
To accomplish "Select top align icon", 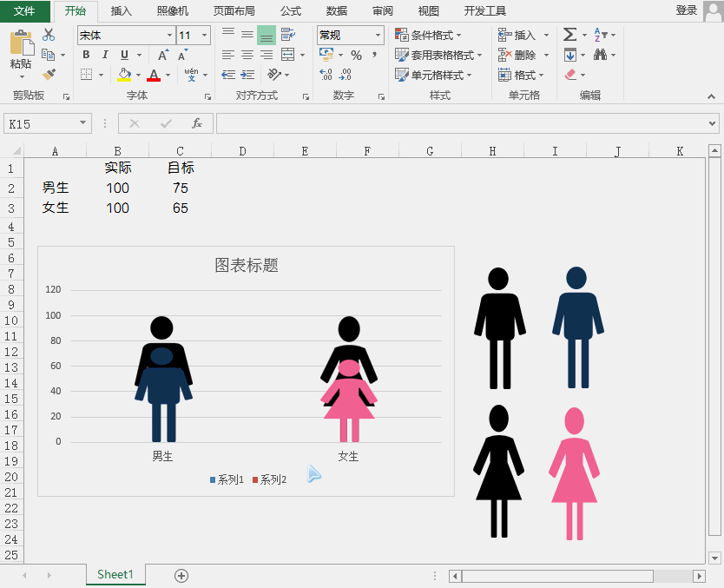I will tap(228, 35).
